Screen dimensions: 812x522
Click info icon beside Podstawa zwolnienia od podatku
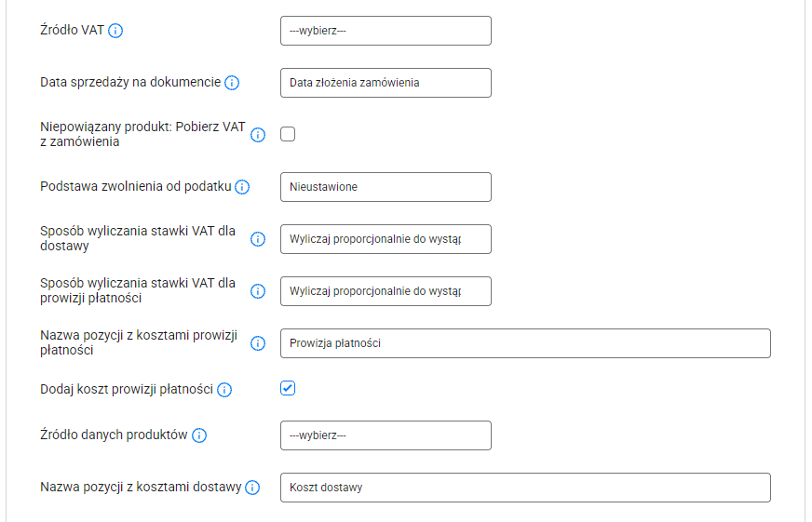(242, 187)
